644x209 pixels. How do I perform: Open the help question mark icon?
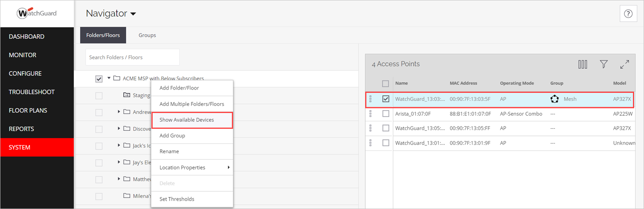click(628, 14)
